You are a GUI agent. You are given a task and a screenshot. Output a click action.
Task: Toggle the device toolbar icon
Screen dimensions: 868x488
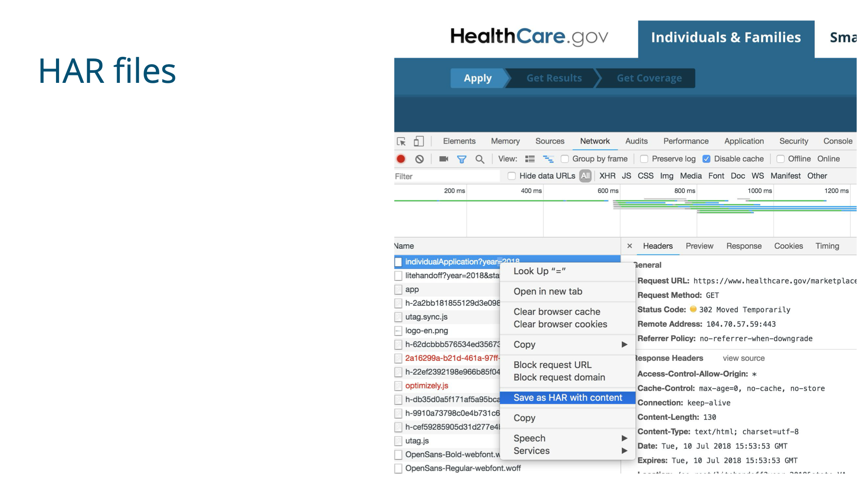coord(418,141)
